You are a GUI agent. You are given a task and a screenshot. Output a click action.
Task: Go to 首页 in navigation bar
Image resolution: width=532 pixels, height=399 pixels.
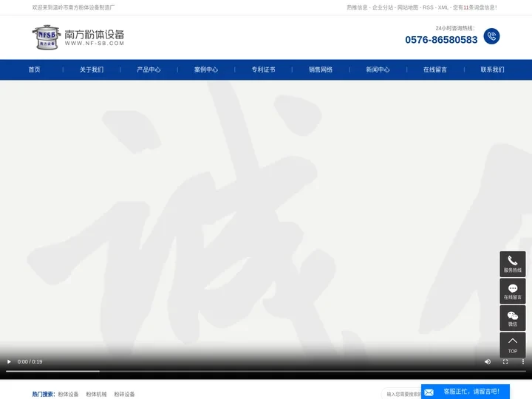click(34, 69)
